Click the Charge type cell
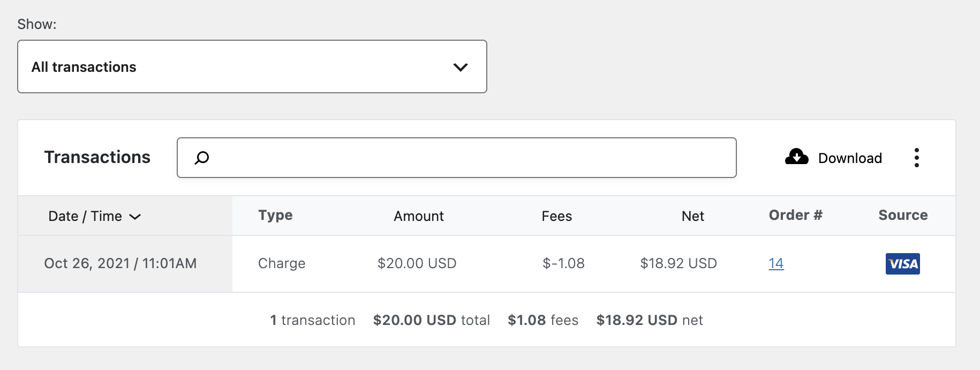Viewport: 980px width, 370px height. 282,263
